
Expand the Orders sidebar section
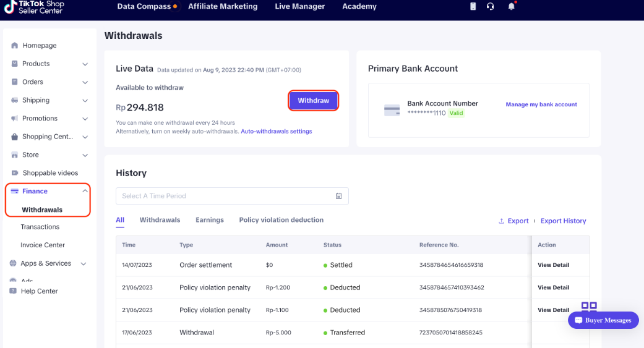click(85, 82)
